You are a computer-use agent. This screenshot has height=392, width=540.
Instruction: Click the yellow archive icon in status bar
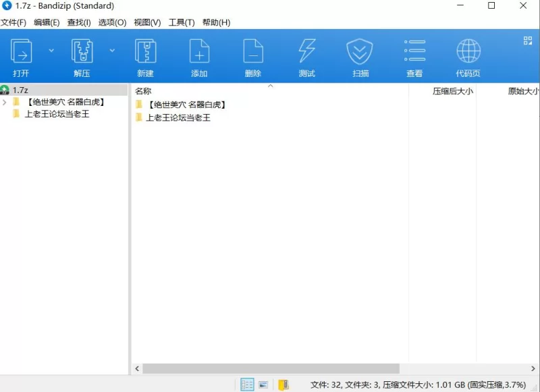[x=283, y=385]
